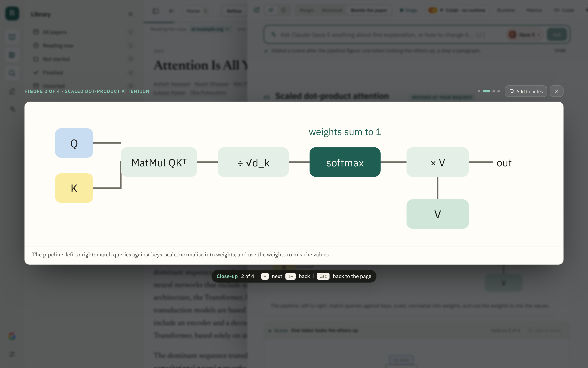Click the back arrow in toolbar
This screenshot has height=368, width=588.
coord(171,11)
